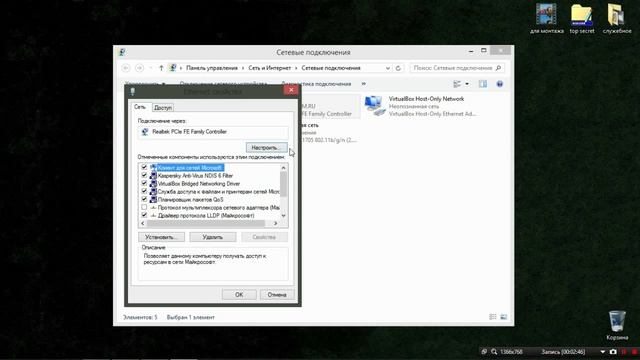Click the red stop recording button
The height and width of the screenshot is (360, 640).
tap(635, 351)
